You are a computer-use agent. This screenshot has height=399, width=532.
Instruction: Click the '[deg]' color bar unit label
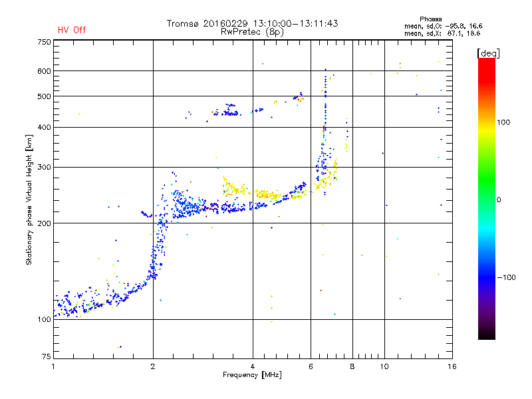(x=488, y=53)
